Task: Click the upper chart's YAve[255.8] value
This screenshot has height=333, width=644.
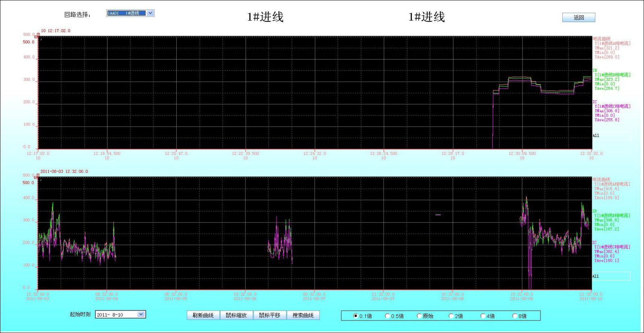Action: 607,120
